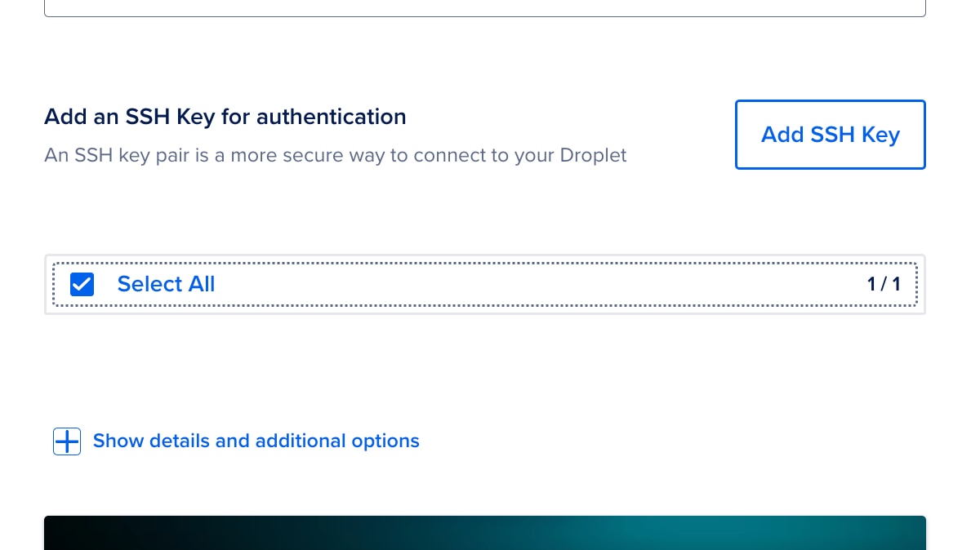Screen dimensions: 980x550
Task: Click the empty input field at the top
Action: point(484,7)
